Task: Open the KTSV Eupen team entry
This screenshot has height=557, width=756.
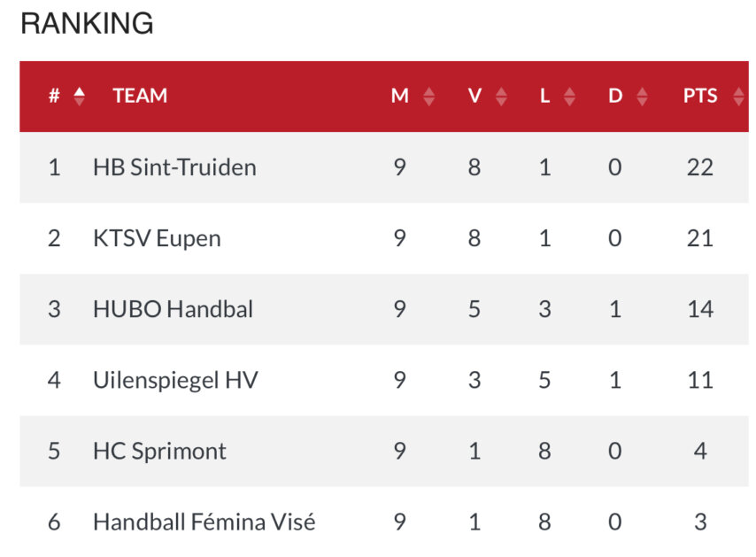Action: click(x=157, y=237)
